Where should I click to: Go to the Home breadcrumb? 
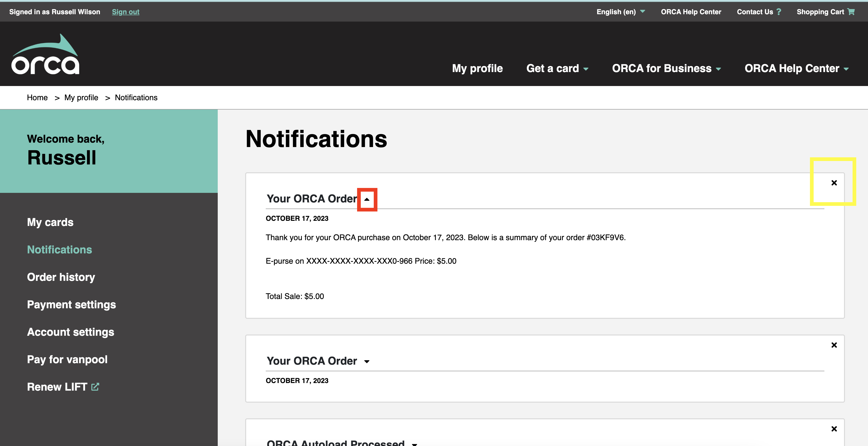(37, 98)
